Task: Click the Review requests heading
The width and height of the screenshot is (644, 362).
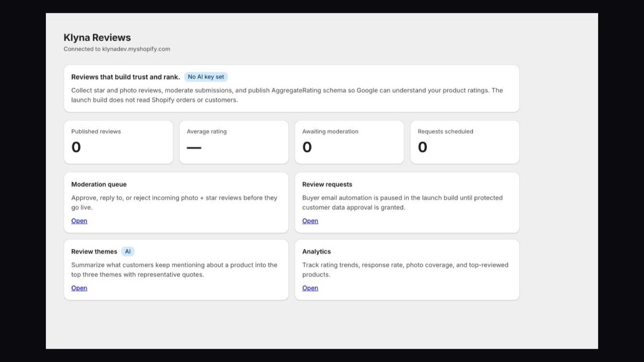Action: click(x=327, y=184)
